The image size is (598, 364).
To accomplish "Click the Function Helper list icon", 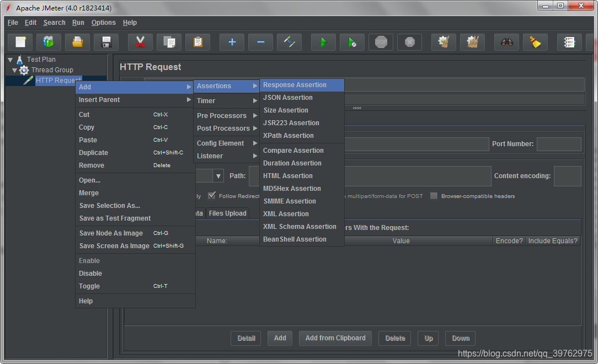I will point(569,42).
